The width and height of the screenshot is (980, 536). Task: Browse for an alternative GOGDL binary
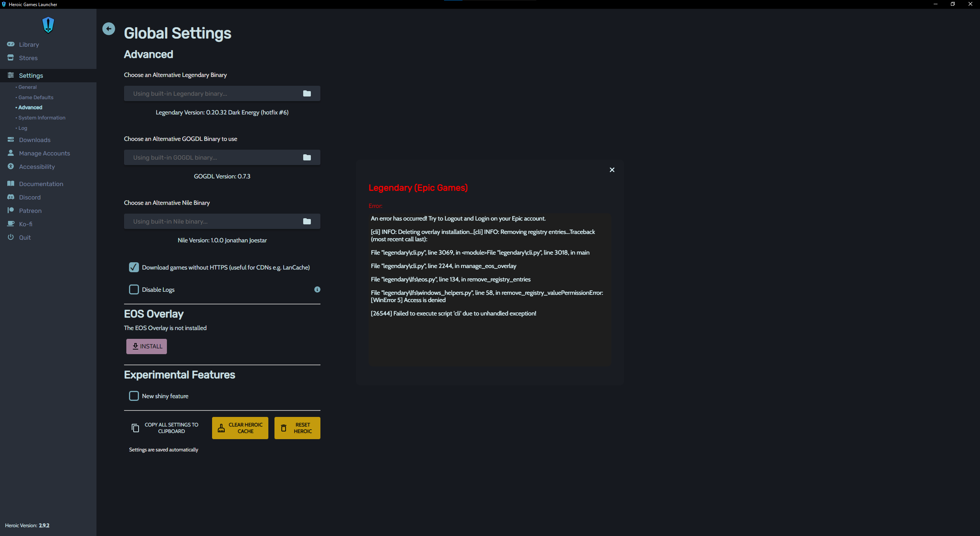(x=307, y=157)
